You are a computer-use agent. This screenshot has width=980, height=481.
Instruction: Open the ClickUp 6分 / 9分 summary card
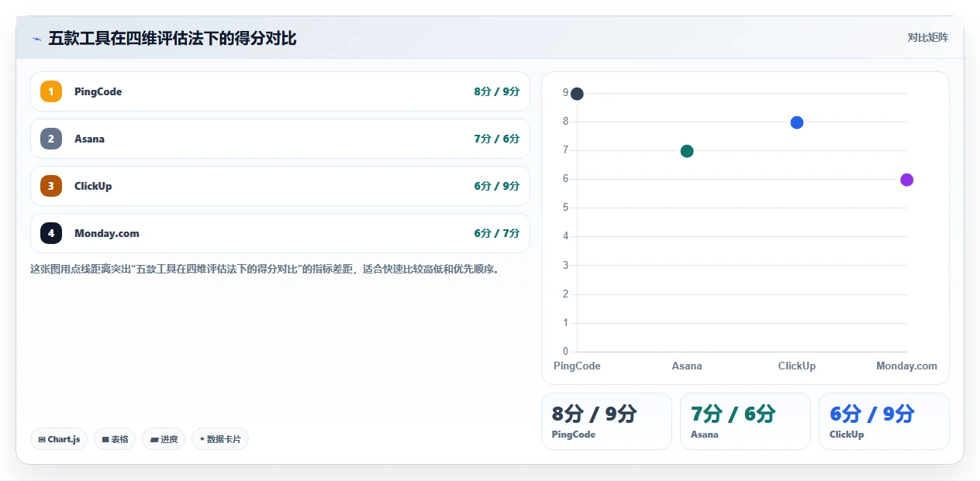pyautogui.click(x=884, y=421)
